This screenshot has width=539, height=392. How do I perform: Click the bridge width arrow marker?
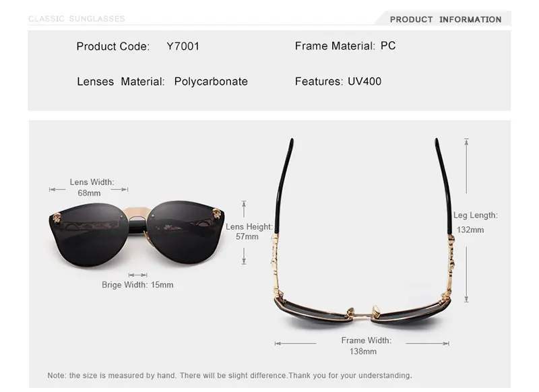[138, 275]
